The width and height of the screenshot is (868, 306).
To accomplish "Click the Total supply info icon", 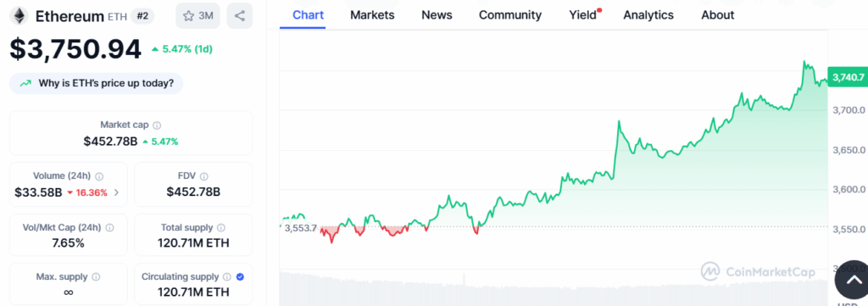I will (221, 227).
